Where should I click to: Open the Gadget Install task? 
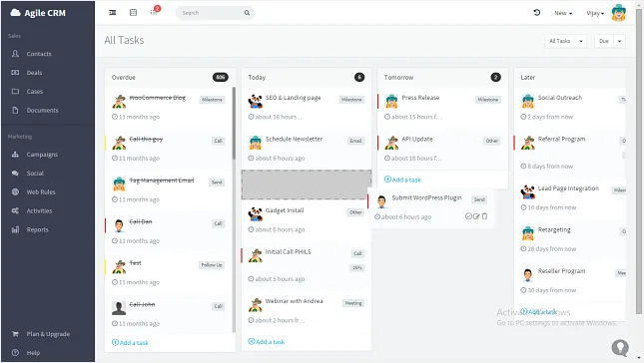tap(285, 210)
